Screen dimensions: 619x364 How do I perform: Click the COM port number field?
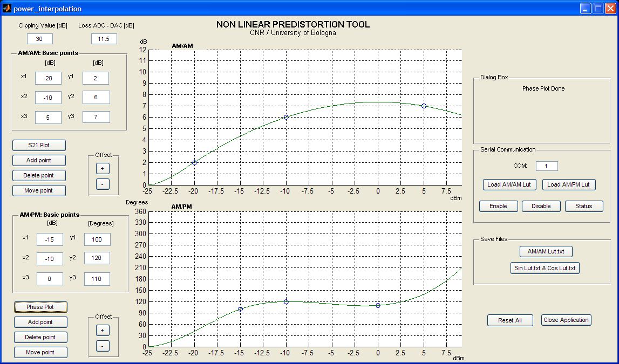pos(546,166)
